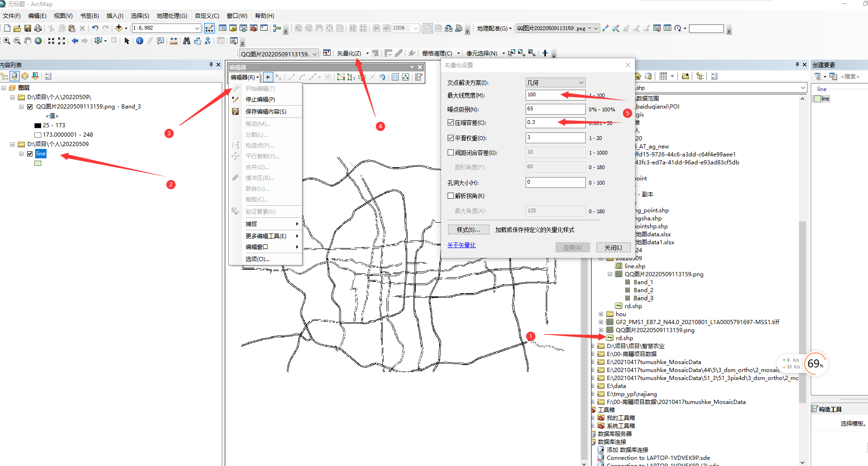
Task: Open the 关于矢量化 help link
Action: coord(461,245)
